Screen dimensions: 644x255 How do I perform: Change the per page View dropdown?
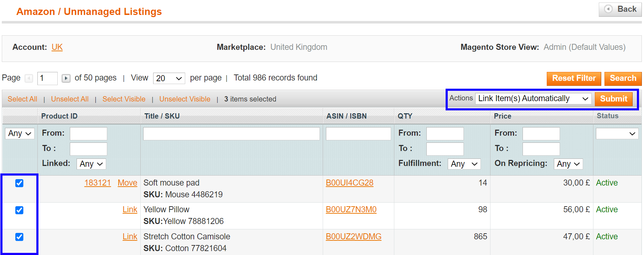169,78
